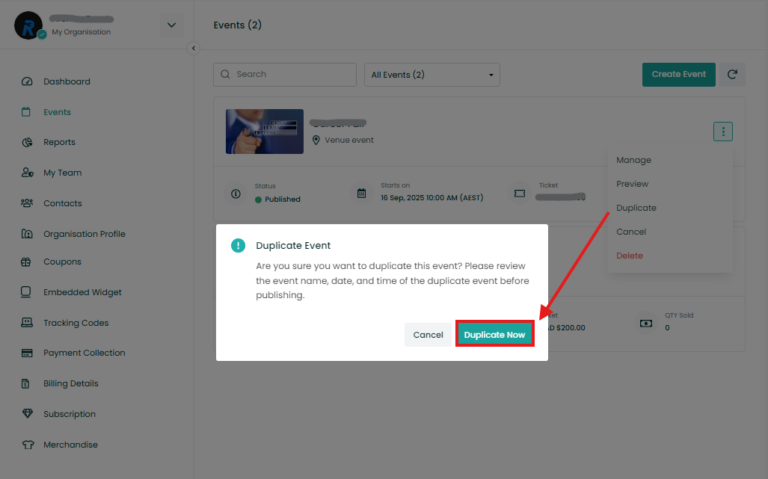The width and height of the screenshot is (768, 479).
Task: Open Coupons in the sidebar
Action: pos(62,262)
